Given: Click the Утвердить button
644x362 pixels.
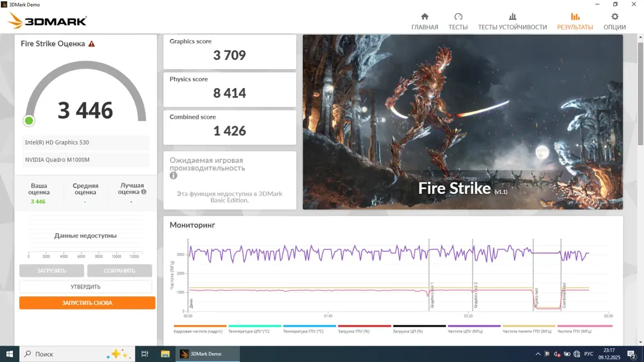Looking at the screenshot, I should [86, 287].
